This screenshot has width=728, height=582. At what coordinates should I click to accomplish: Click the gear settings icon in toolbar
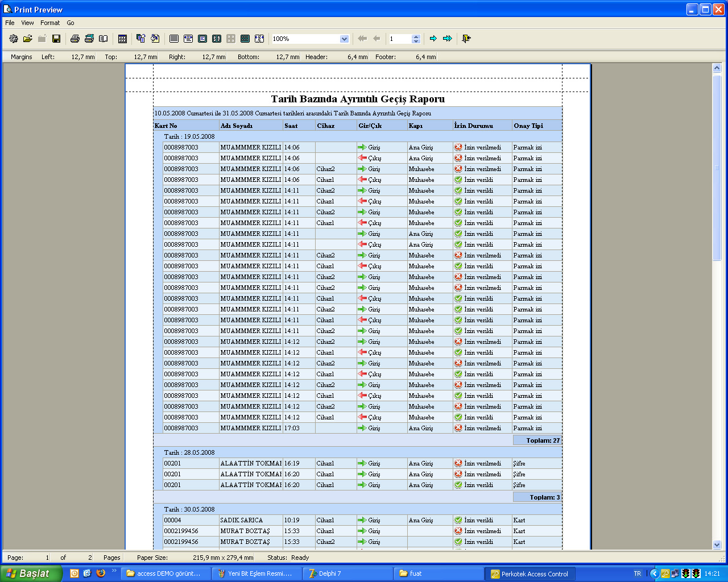point(14,39)
